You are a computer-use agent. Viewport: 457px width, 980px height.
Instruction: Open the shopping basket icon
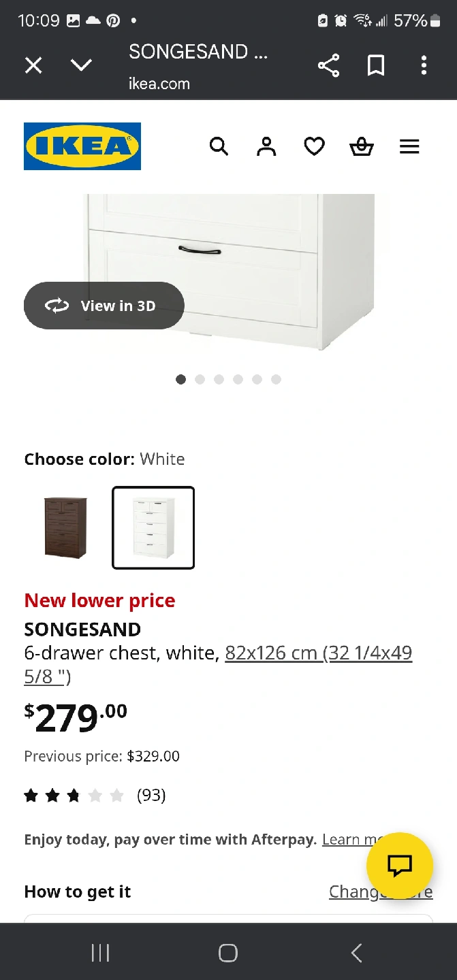click(362, 146)
